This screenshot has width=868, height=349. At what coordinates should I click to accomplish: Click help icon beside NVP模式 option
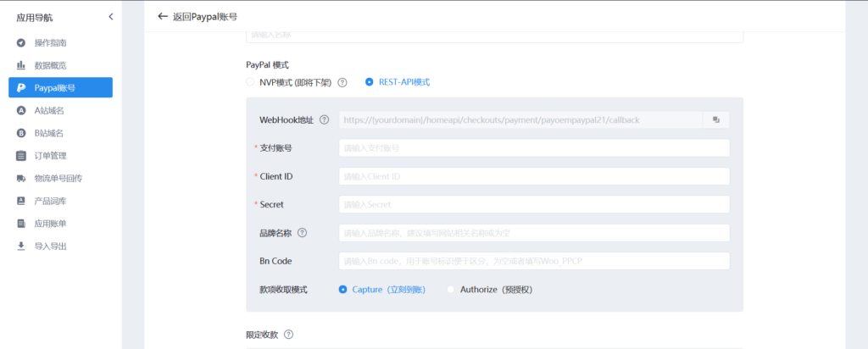(x=342, y=82)
